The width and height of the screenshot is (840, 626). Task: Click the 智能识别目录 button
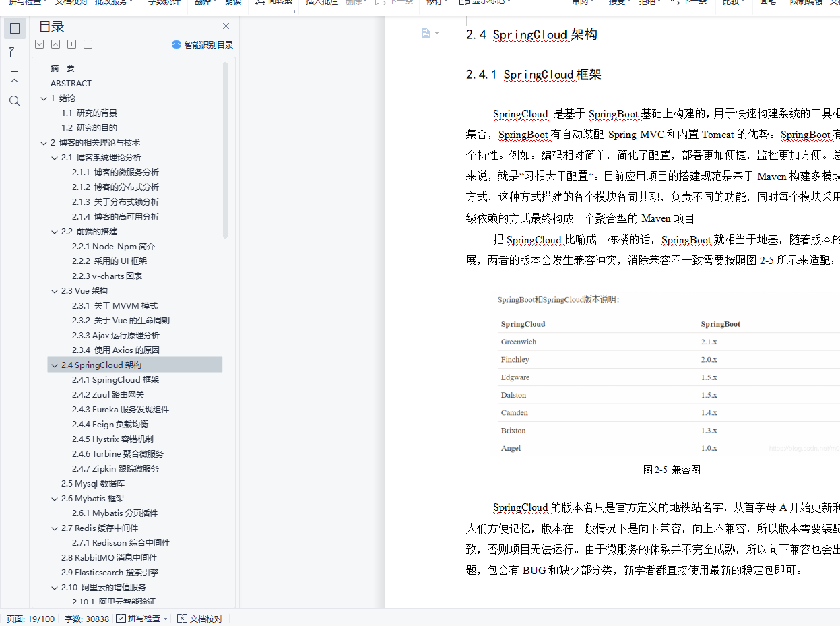pyautogui.click(x=203, y=44)
